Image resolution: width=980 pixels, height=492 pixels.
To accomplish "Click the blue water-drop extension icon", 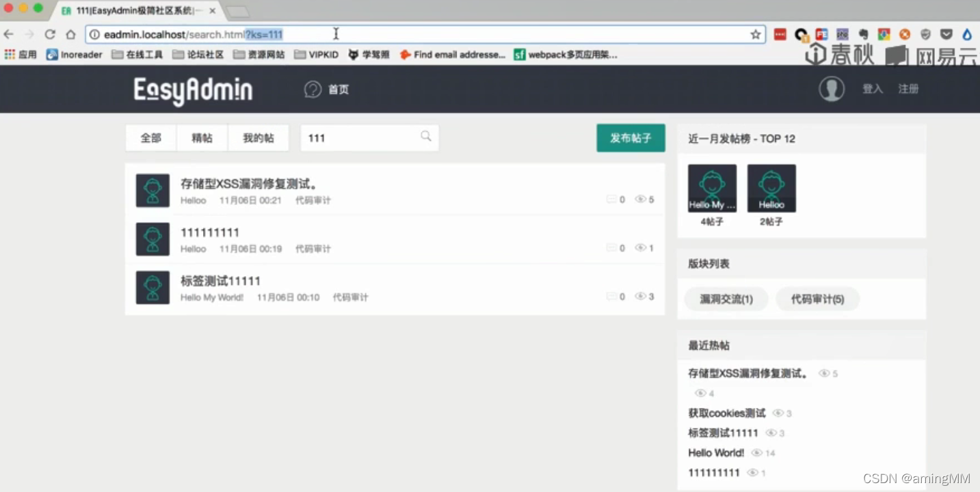I will 966,34.
